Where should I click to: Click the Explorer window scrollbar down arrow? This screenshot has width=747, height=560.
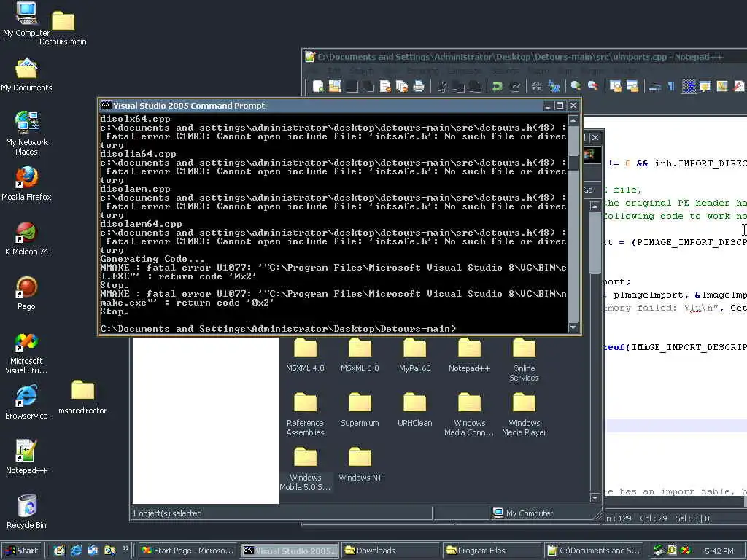[595, 497]
